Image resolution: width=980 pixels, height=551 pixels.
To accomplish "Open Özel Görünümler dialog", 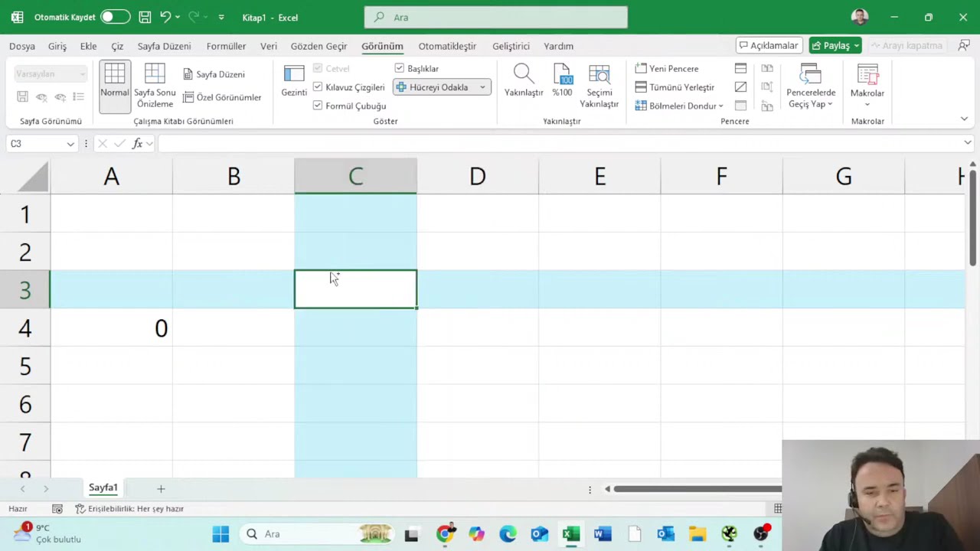I will click(x=222, y=97).
